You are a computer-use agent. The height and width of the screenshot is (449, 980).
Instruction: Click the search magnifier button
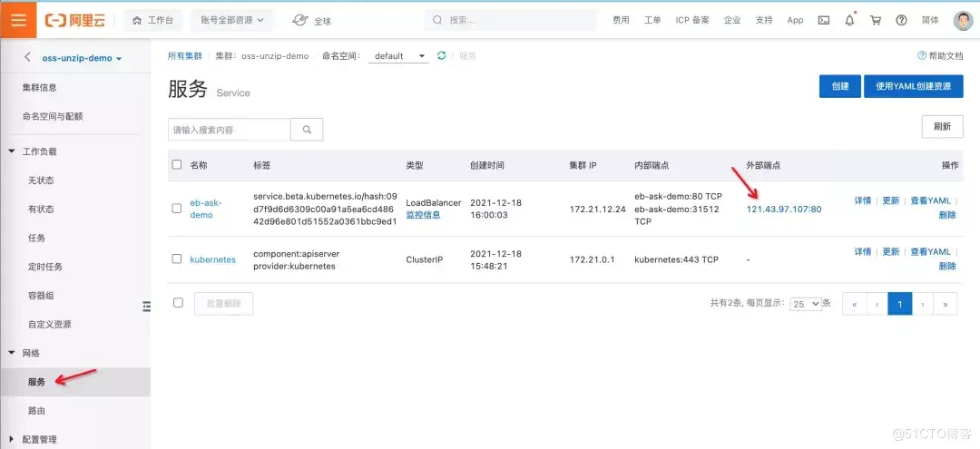[x=307, y=130]
